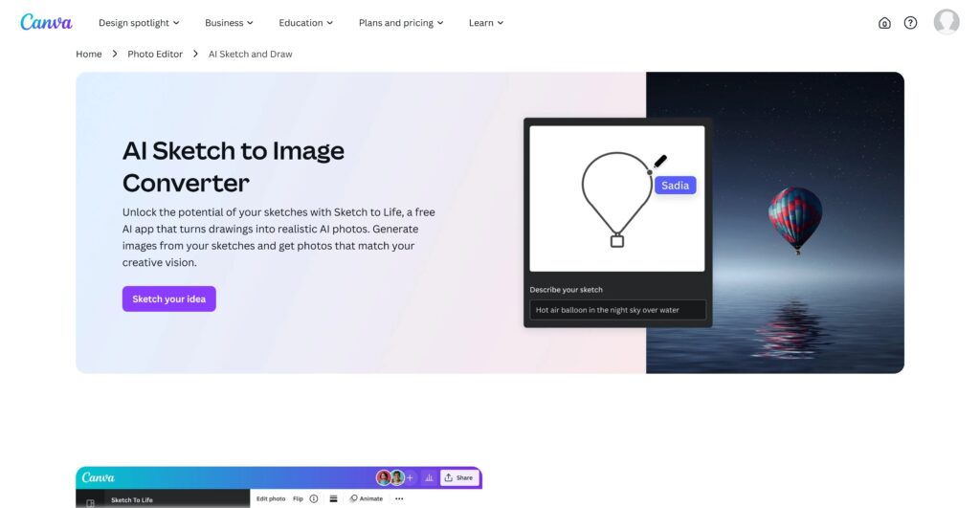Viewport: 980px width, 508px height.
Task: Click the three dots more icon in the editor preview
Action: (x=399, y=498)
